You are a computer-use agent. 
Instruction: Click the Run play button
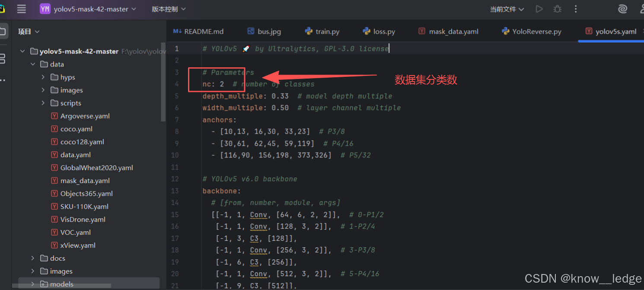point(539,9)
